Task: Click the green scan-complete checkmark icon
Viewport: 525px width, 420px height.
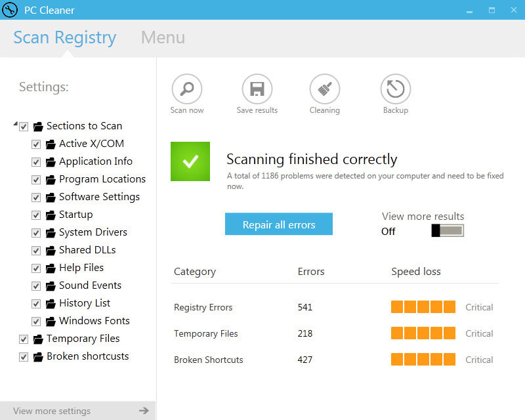Action: [x=190, y=161]
